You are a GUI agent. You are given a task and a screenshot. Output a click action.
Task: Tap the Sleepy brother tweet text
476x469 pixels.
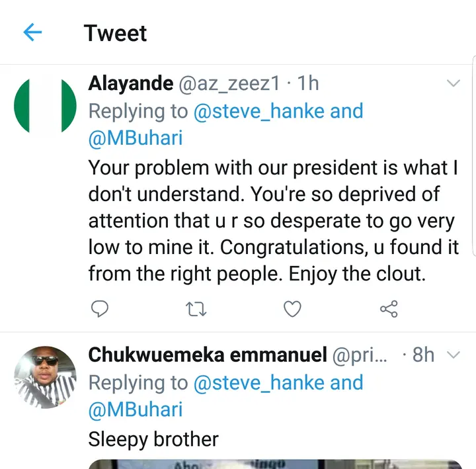[x=153, y=439]
